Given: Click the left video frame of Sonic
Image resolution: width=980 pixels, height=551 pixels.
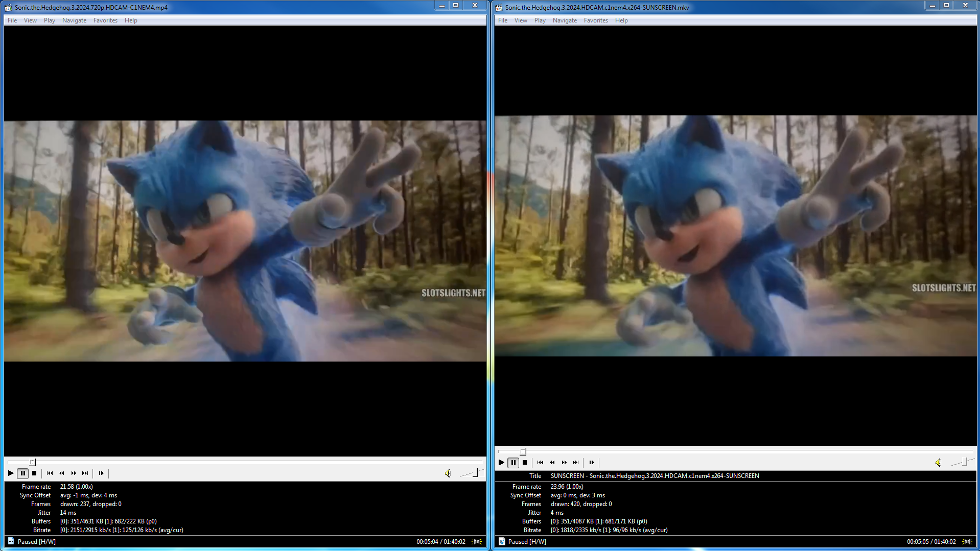Looking at the screenshot, I should [x=245, y=241].
